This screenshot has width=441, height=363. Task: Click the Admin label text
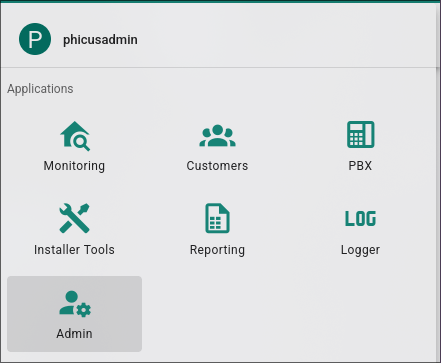74,334
